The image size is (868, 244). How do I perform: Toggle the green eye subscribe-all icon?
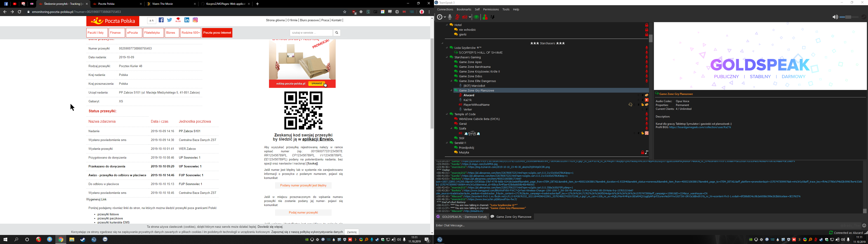pos(476,17)
